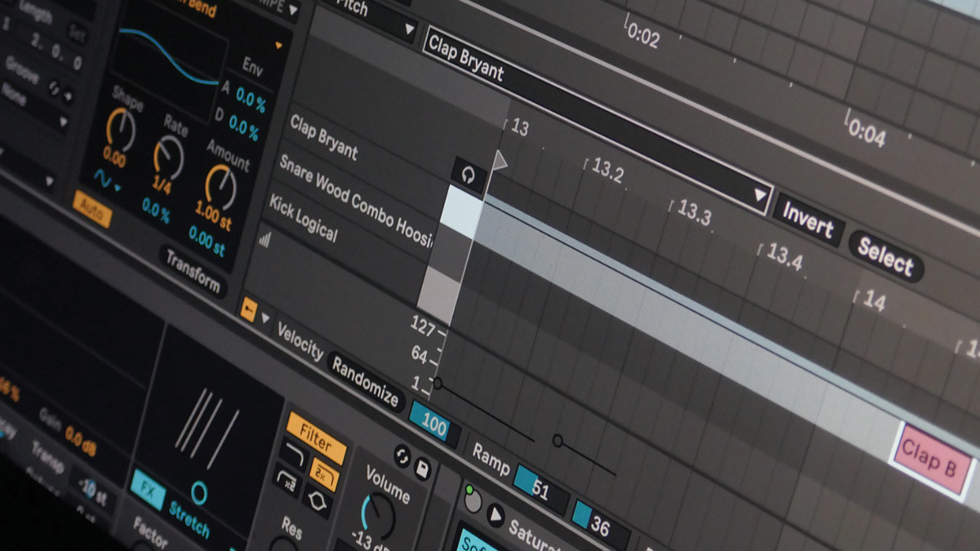This screenshot has height=551, width=980.
Task: Click the Gain value 0.0 dB
Action: click(x=81, y=441)
